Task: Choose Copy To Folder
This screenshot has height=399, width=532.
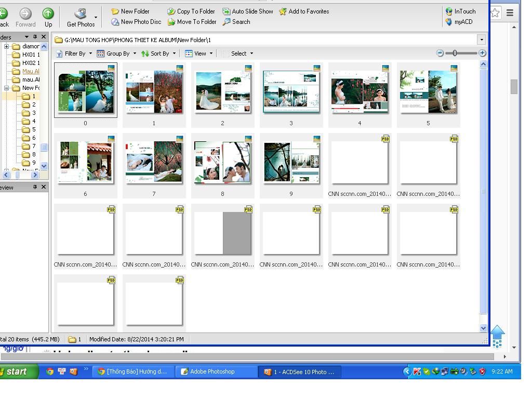Action: point(191,11)
